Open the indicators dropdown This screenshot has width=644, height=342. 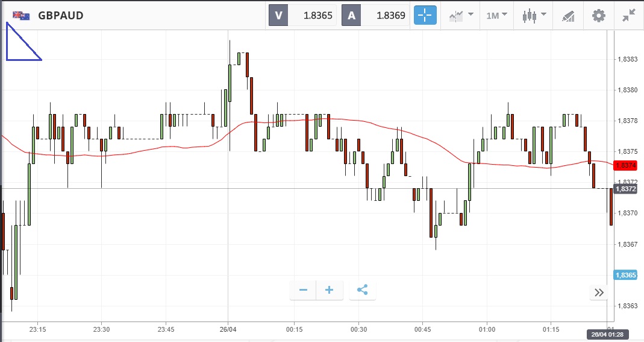461,16
